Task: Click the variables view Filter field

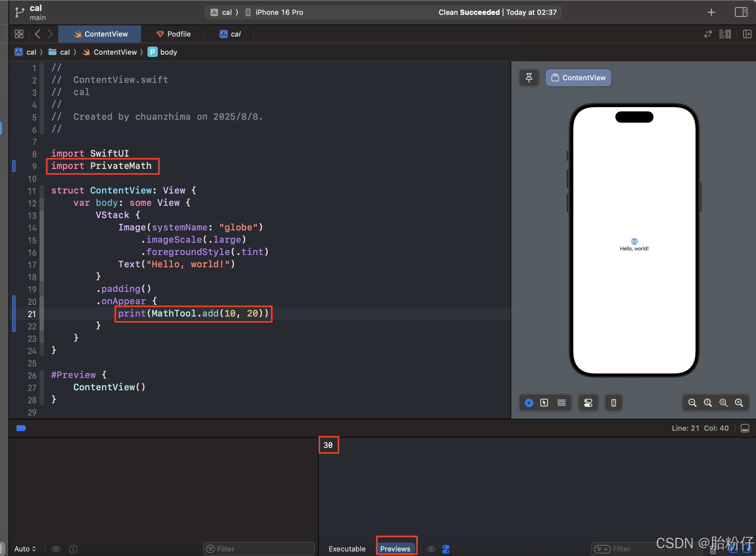Action: (x=259, y=549)
